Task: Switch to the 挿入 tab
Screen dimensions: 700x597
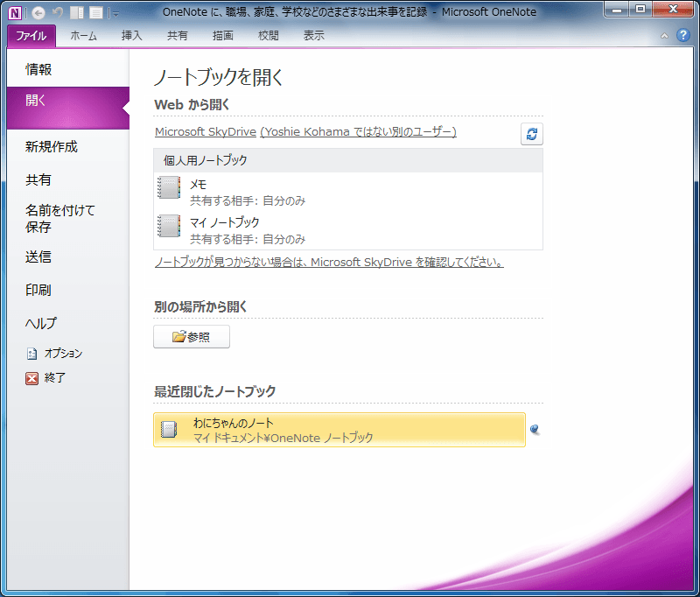Action: pyautogui.click(x=132, y=36)
